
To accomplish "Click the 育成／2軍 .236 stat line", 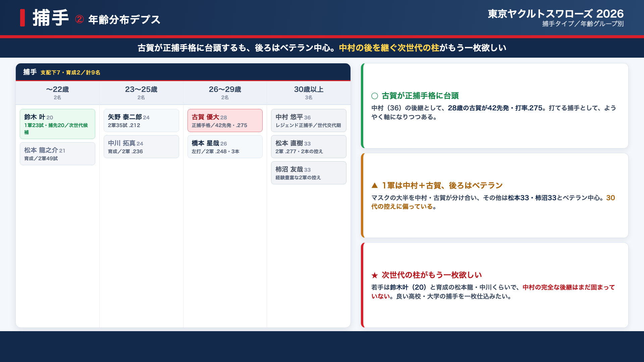I will pyautogui.click(x=125, y=152).
